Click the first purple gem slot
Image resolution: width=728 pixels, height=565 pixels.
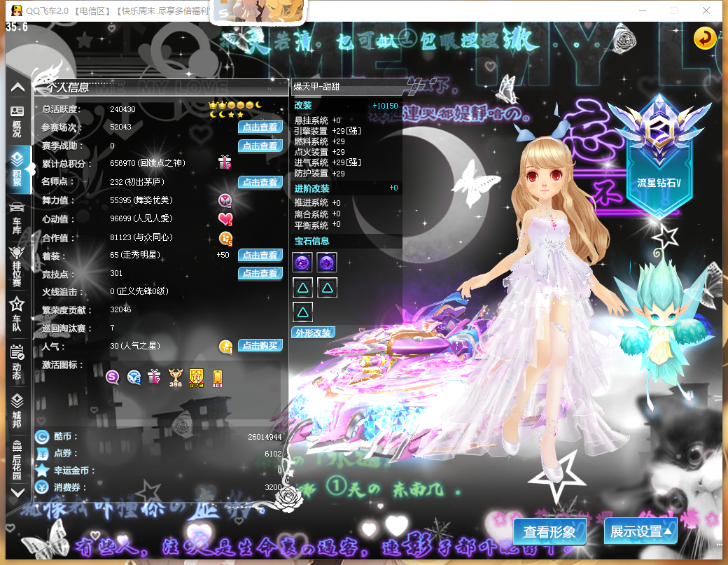point(302,263)
